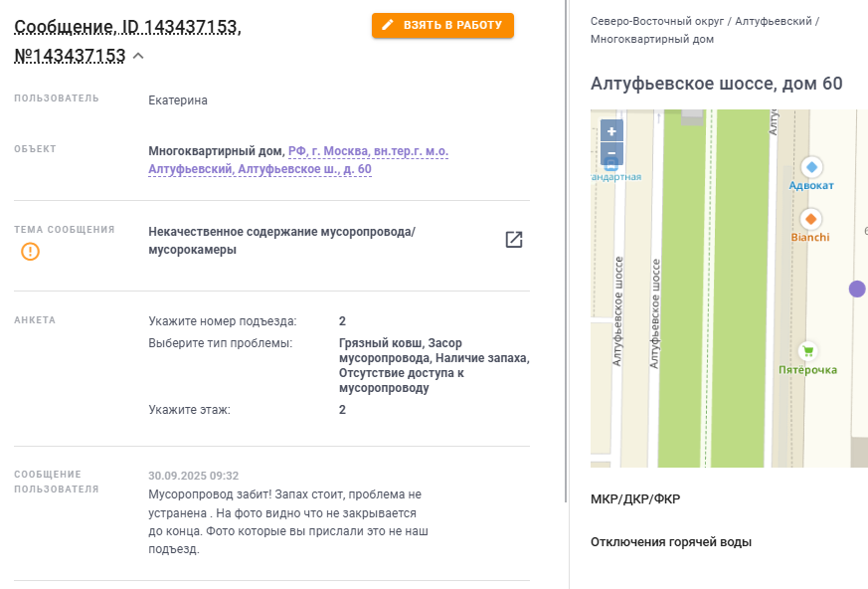The image size is (868, 589).
Task: Click the «Алтуфьевское шоссе, дом 60» heading
Action: (716, 84)
